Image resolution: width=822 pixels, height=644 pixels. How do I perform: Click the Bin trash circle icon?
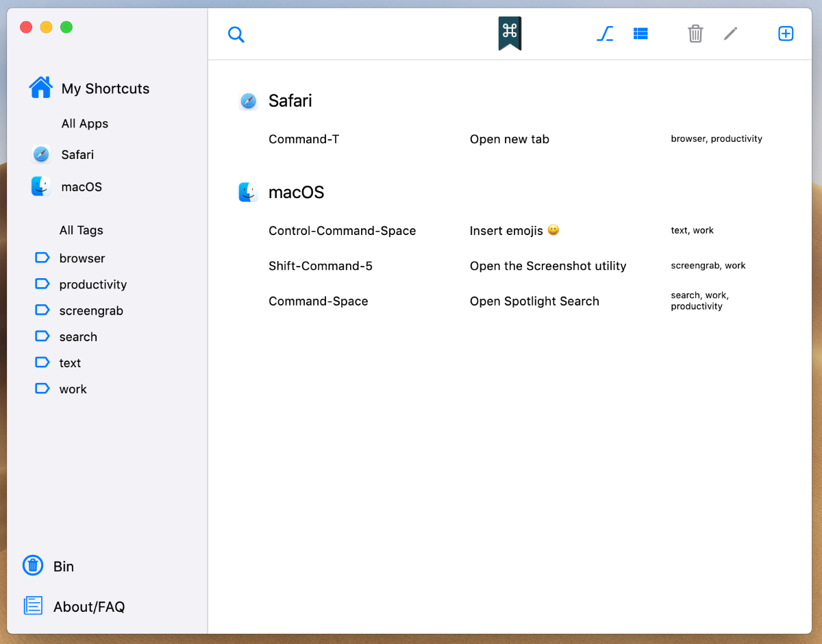click(33, 565)
